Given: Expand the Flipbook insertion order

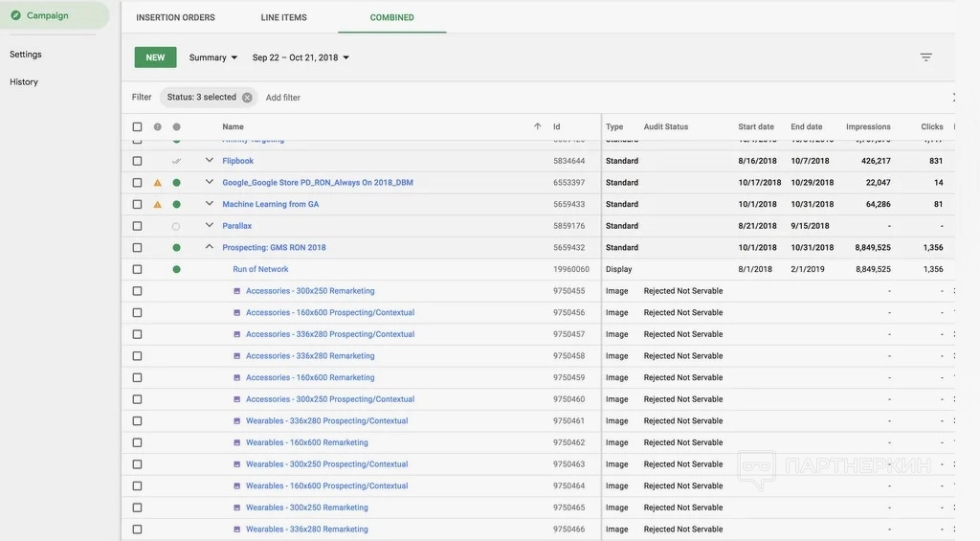Looking at the screenshot, I should coord(210,161).
